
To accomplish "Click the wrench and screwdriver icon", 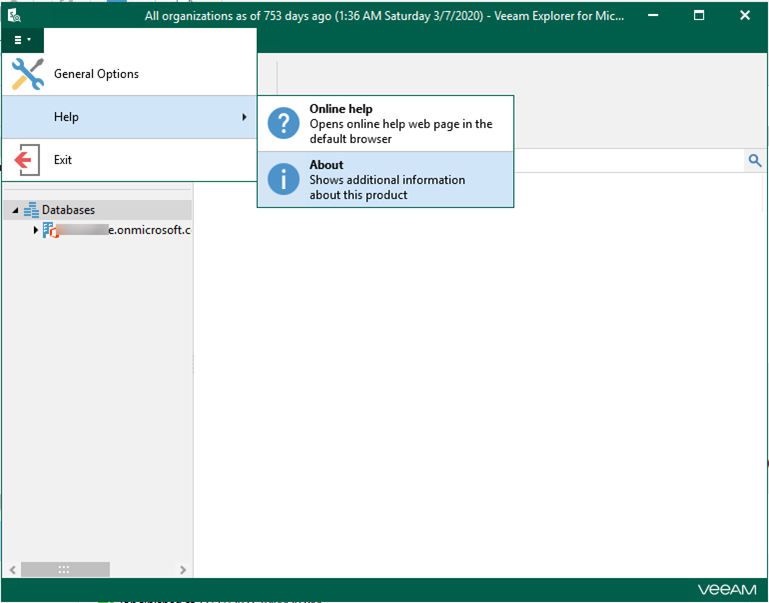I will (27, 74).
